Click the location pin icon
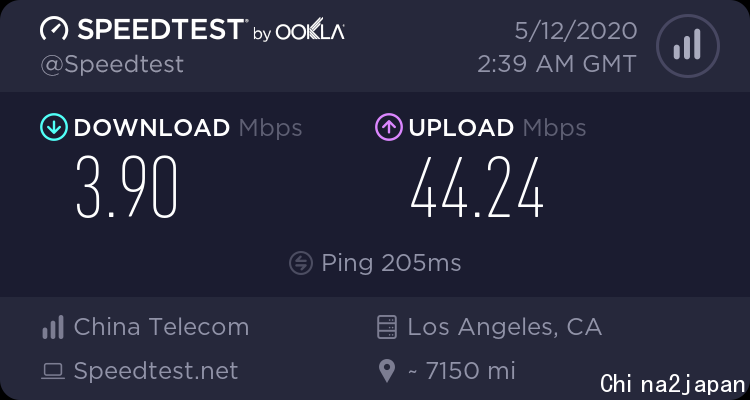 (x=386, y=371)
